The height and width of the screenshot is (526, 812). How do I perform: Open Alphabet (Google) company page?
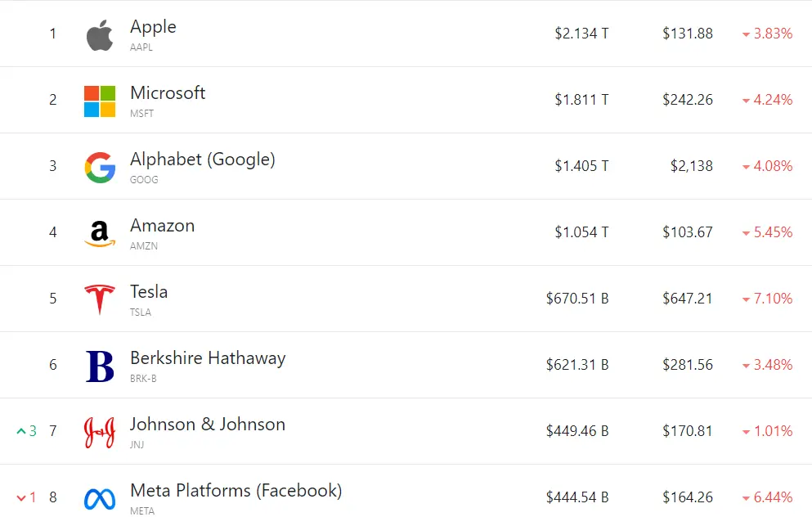point(203,159)
